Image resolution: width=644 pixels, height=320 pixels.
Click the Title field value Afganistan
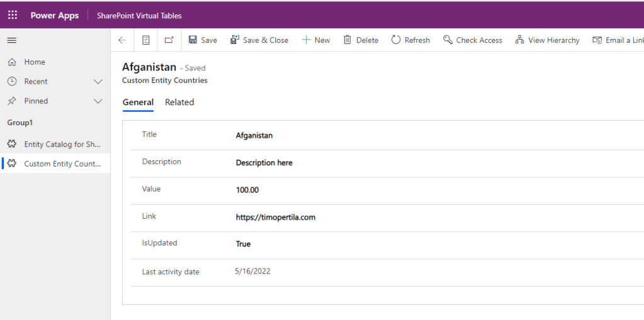pyautogui.click(x=254, y=135)
